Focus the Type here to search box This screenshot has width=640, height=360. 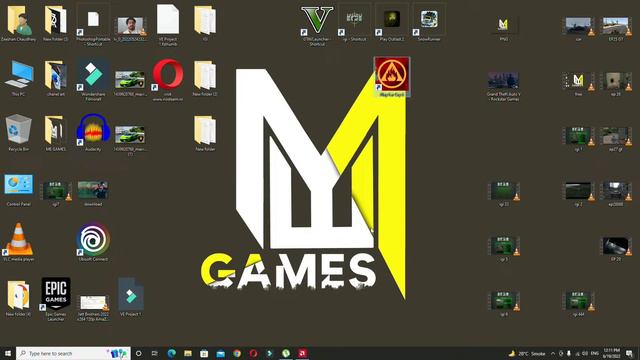pyautogui.click(x=73, y=353)
